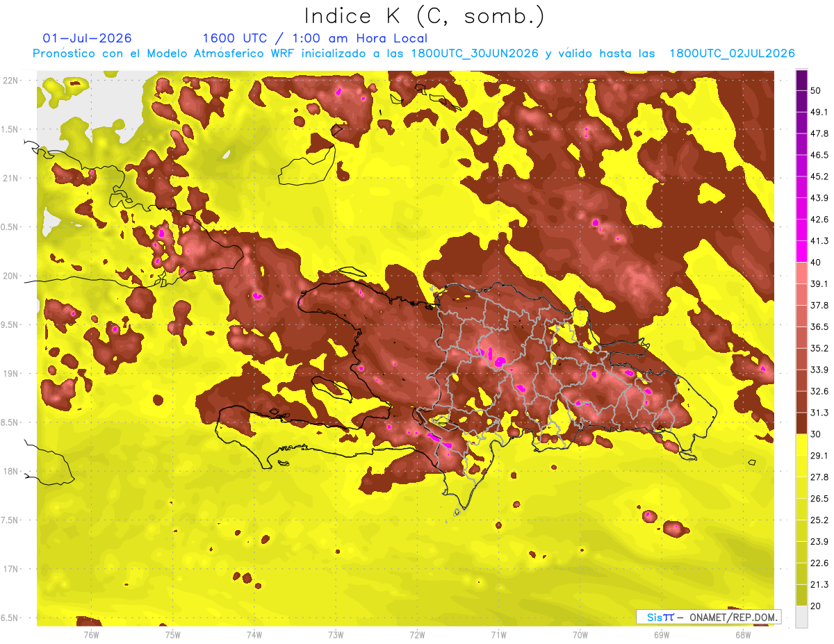Click the '73W' longitude label
834x644 pixels.
click(x=336, y=634)
